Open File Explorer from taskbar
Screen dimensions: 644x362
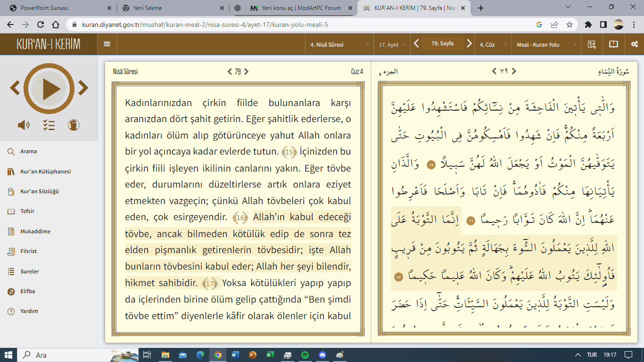click(x=165, y=355)
